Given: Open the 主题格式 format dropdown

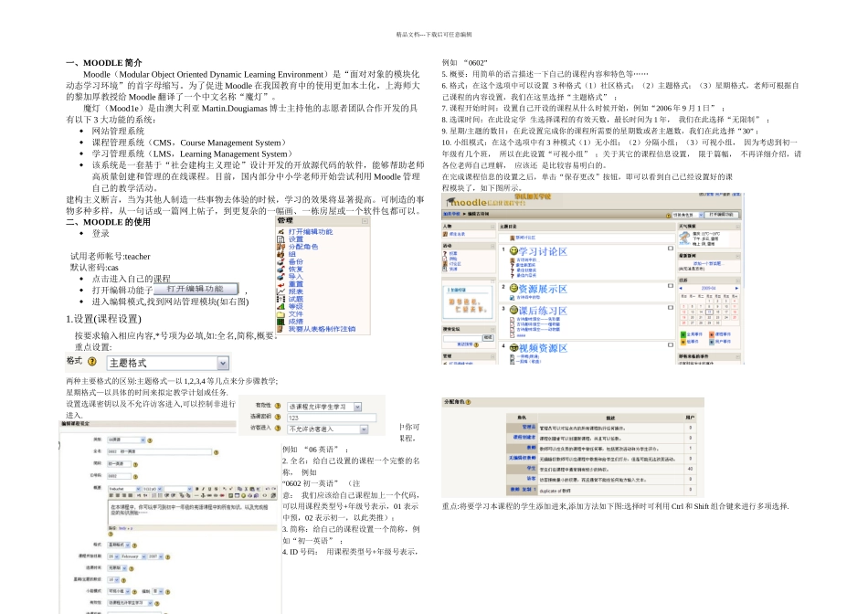Looking at the screenshot, I should (x=167, y=364).
